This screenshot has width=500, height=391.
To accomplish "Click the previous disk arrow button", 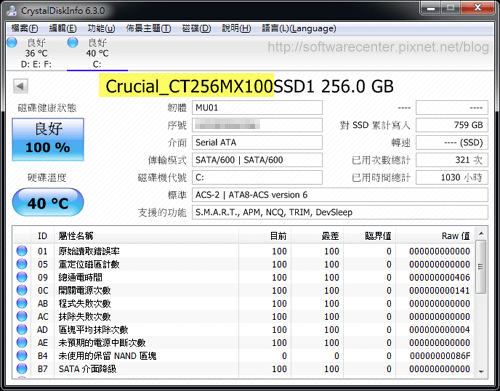I will click(x=20, y=87).
